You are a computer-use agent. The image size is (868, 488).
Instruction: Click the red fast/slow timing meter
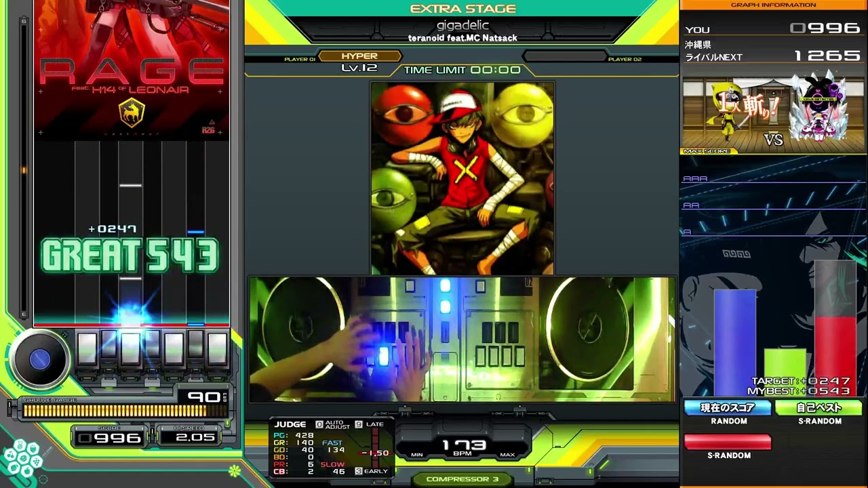click(x=374, y=448)
